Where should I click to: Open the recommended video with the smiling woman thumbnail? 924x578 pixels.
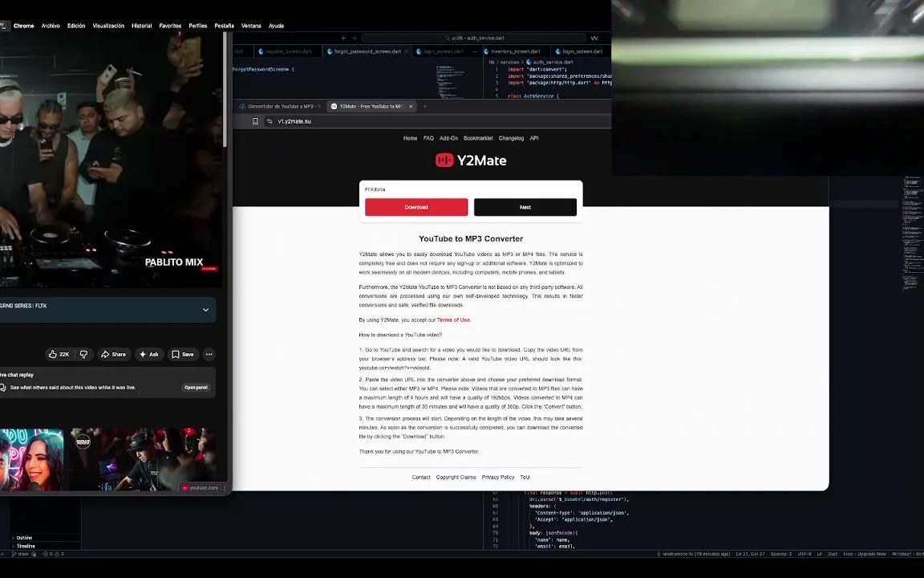point(32,459)
